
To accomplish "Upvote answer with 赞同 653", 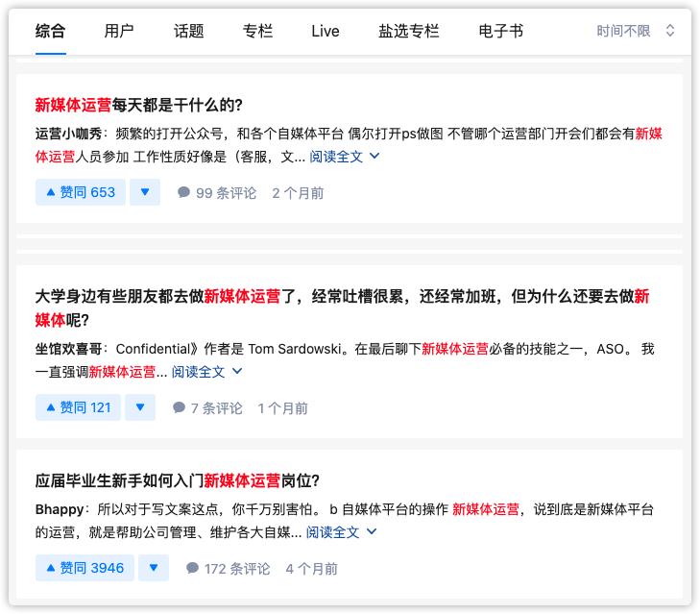I will (x=81, y=192).
